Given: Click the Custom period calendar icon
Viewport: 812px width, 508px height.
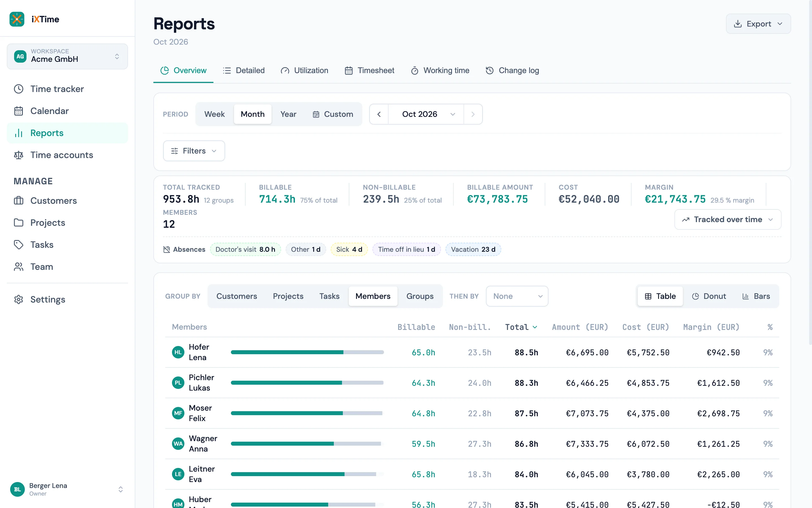Looking at the screenshot, I should tap(316, 114).
